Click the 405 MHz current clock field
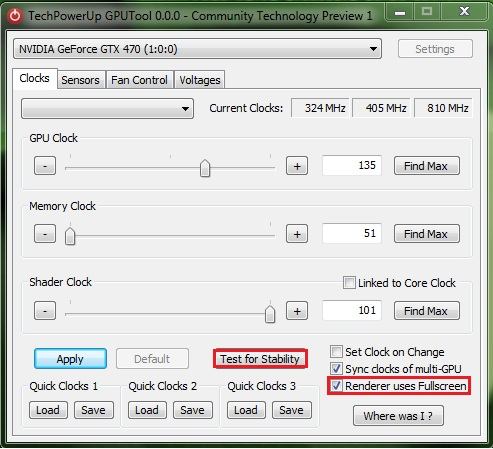The height and width of the screenshot is (449, 493). click(381, 108)
